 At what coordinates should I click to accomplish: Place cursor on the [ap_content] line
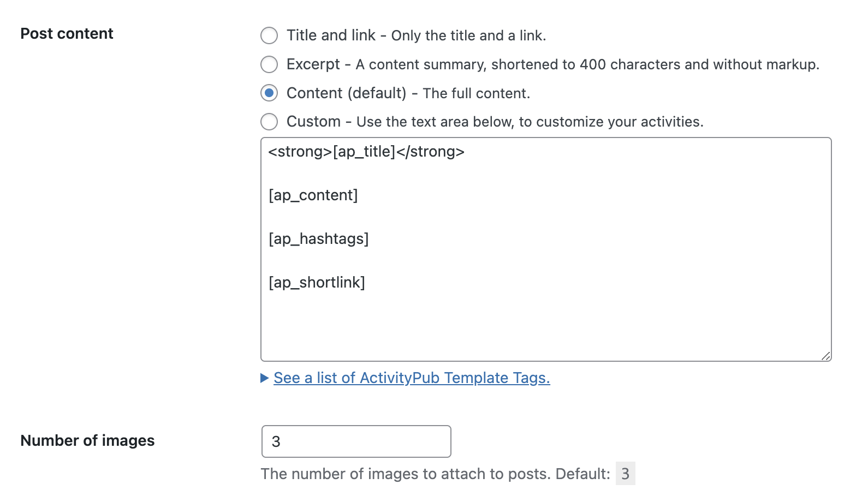click(313, 195)
